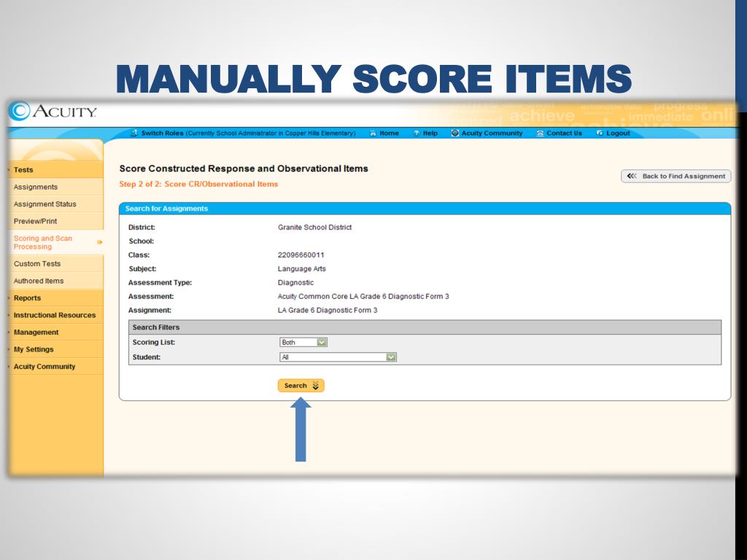The image size is (747, 560).
Task: Click the Search button
Action: click(301, 386)
